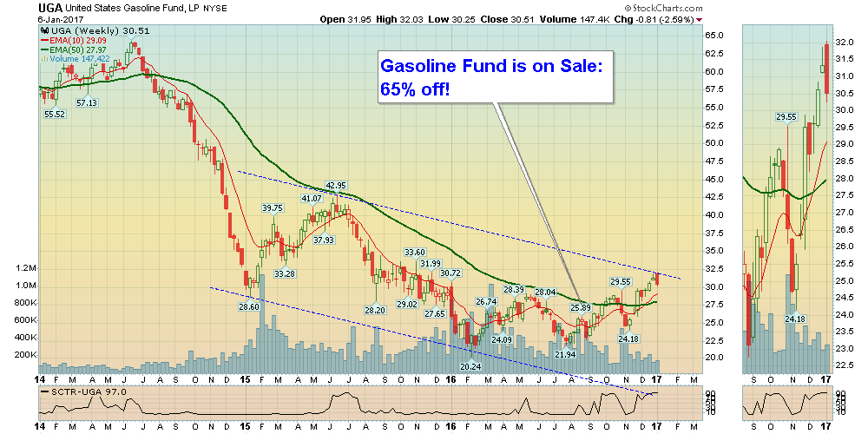
Task: Click the 27.65 price label
Action: coord(436,313)
